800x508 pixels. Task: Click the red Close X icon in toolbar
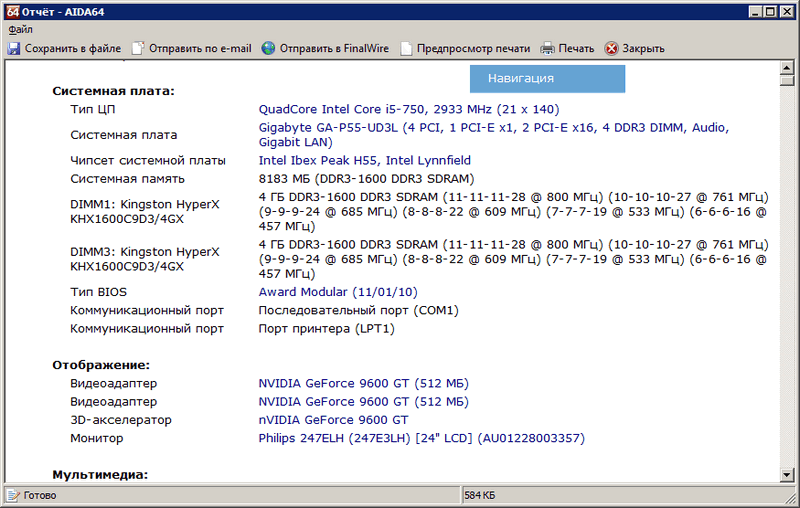tap(612, 48)
